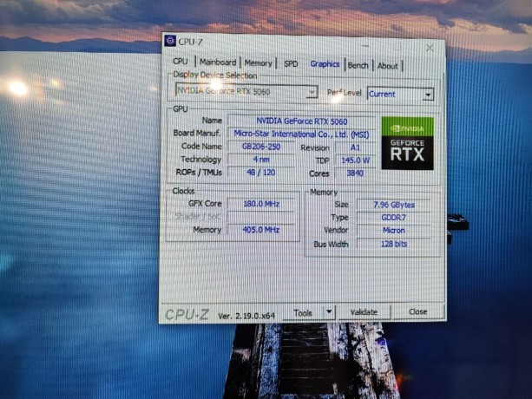Click the memory Type value GDDR7
Image resolution: width=532 pixels, height=399 pixels.
coord(393,218)
